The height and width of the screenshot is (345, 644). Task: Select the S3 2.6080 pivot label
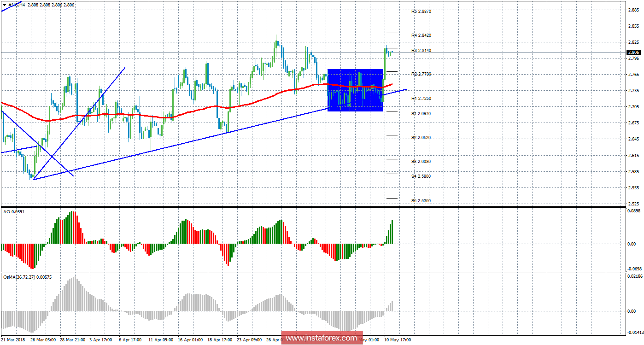[421, 161]
